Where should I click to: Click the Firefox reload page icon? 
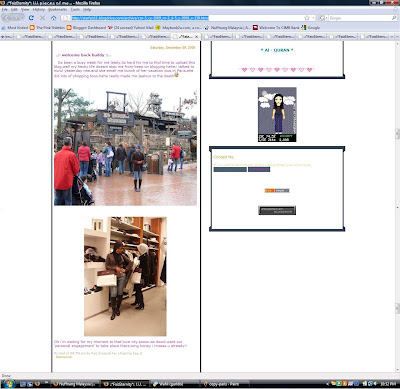coord(31,18)
